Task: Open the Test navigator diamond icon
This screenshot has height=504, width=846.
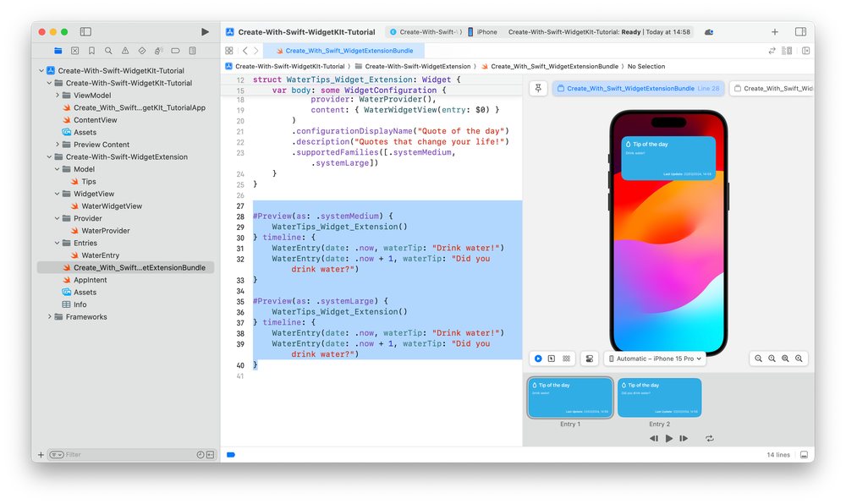Action: pyautogui.click(x=142, y=50)
